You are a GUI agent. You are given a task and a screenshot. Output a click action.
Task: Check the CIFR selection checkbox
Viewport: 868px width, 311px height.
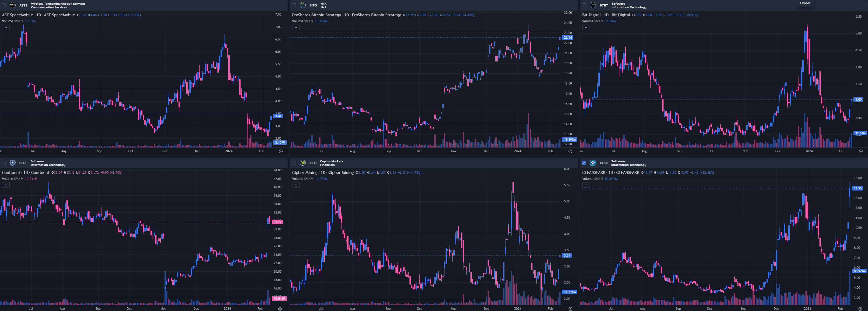(x=294, y=163)
